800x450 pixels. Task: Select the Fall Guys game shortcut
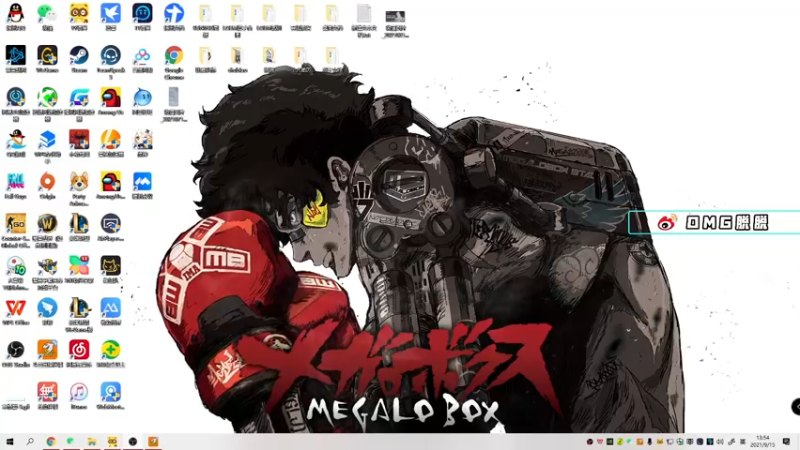[x=16, y=186]
